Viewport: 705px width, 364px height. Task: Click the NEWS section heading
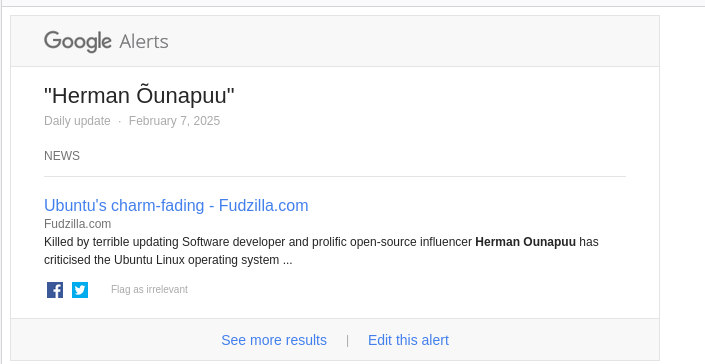coord(62,156)
